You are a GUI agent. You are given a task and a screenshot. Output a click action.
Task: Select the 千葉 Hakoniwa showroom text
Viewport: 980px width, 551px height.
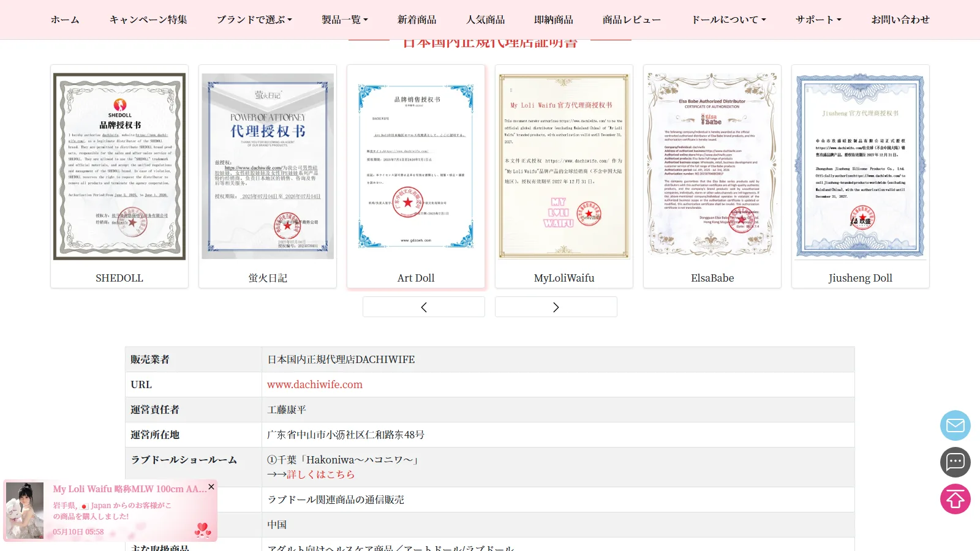click(x=344, y=460)
